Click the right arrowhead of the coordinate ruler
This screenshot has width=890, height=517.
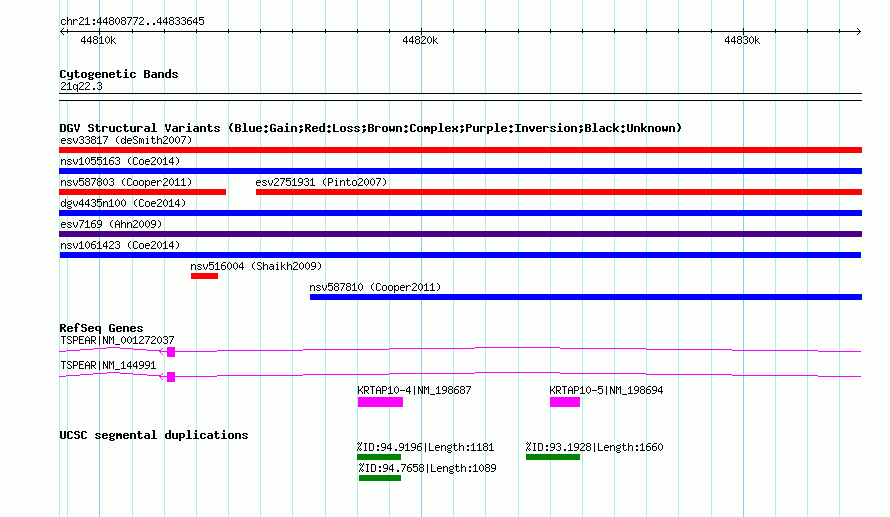[x=859, y=32]
